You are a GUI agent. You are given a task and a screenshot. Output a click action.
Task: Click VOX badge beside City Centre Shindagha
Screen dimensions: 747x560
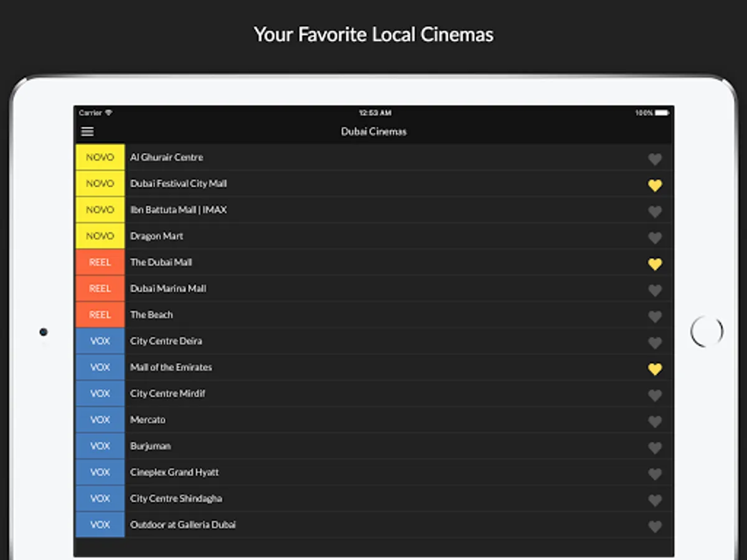[100, 498]
